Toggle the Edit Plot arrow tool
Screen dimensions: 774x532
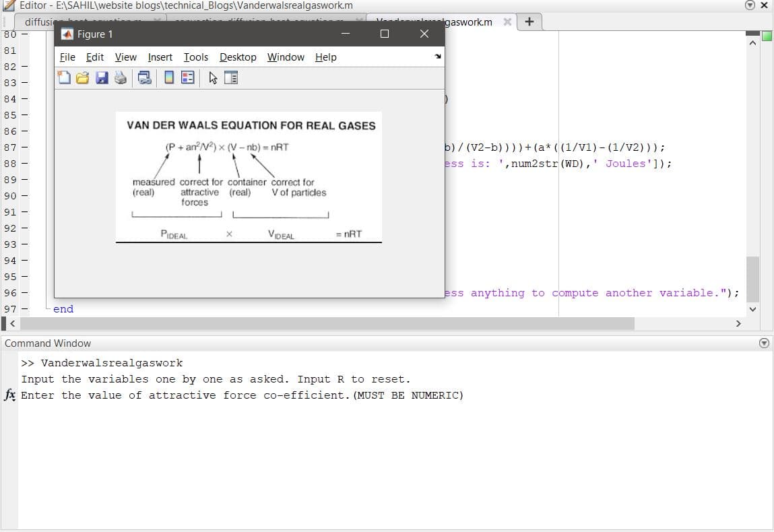[x=213, y=78]
